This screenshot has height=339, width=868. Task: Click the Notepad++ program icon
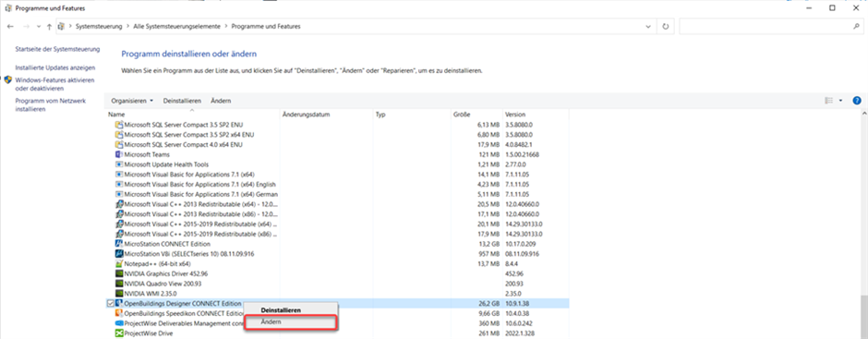118,263
